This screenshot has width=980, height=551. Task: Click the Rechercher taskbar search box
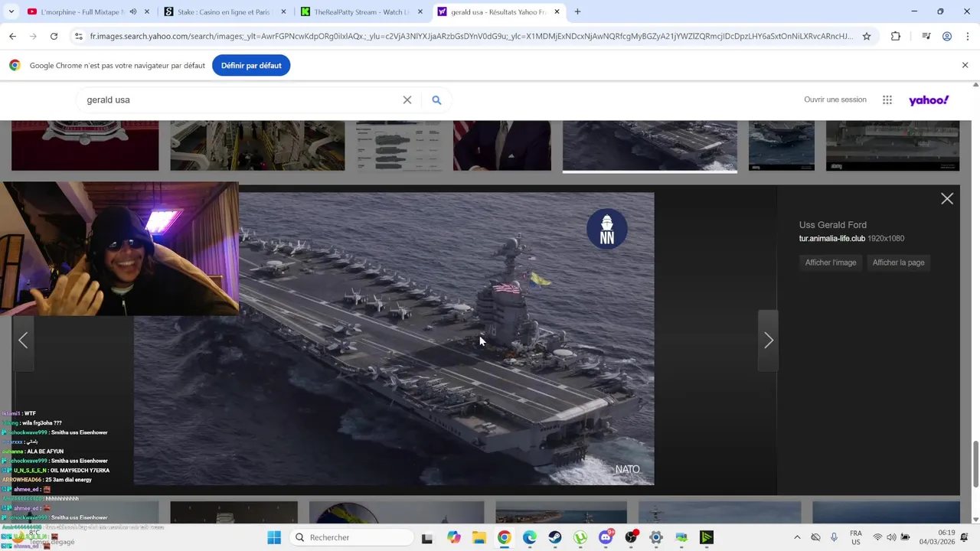[x=352, y=537]
